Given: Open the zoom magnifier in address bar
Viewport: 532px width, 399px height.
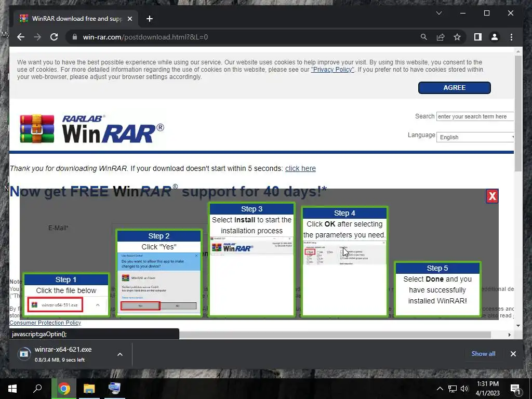Looking at the screenshot, I should coord(424,37).
